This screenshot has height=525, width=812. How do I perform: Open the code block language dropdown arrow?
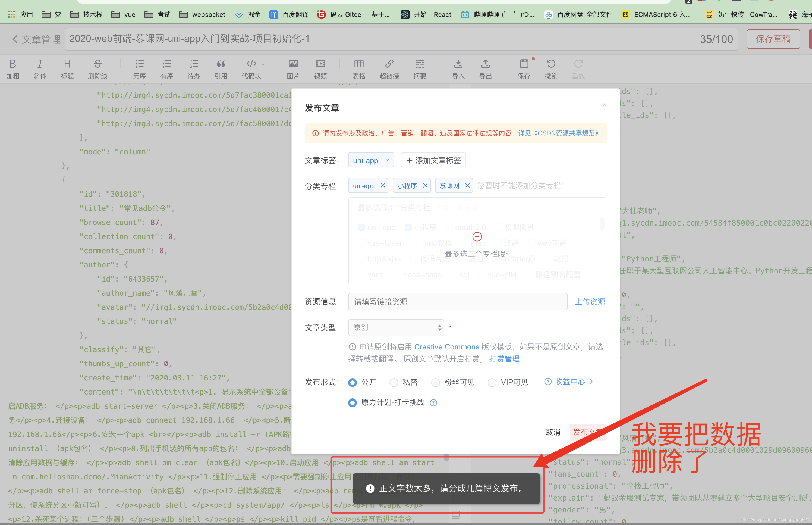pyautogui.click(x=263, y=64)
